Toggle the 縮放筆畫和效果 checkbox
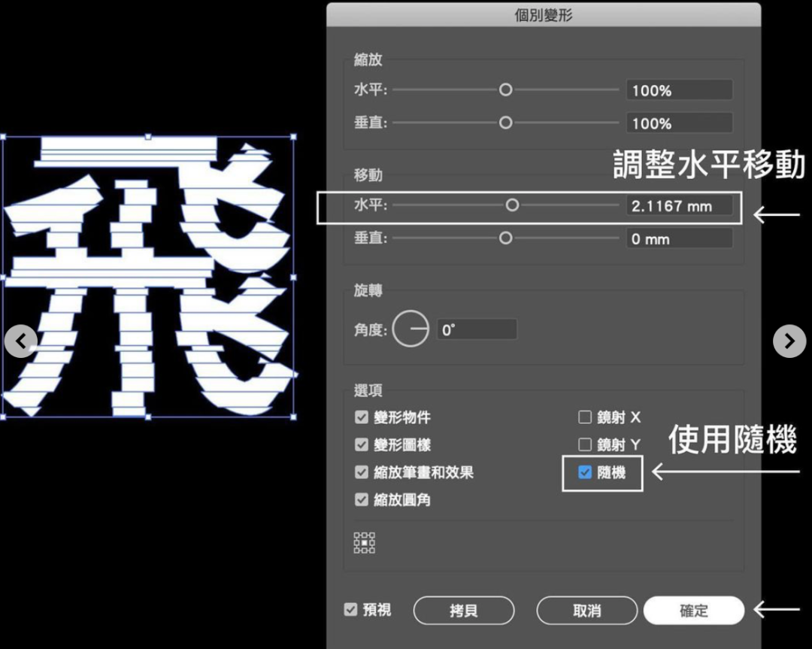The height and width of the screenshot is (649, 812). point(362,472)
